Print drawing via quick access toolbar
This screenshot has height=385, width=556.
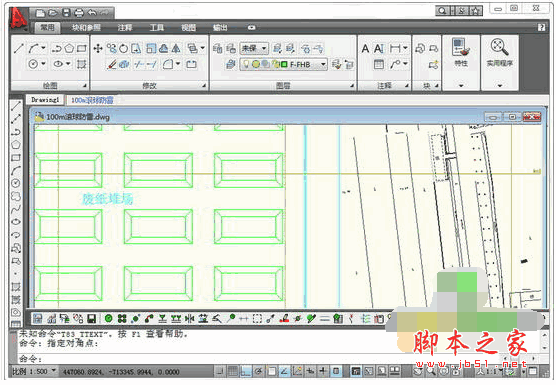pyautogui.click(x=79, y=13)
